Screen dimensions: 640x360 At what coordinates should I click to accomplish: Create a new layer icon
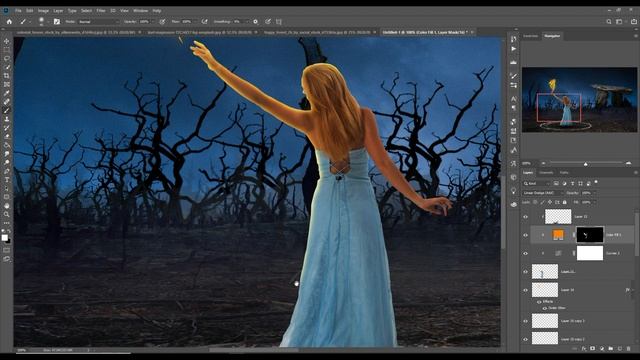pyautogui.click(x=620, y=349)
